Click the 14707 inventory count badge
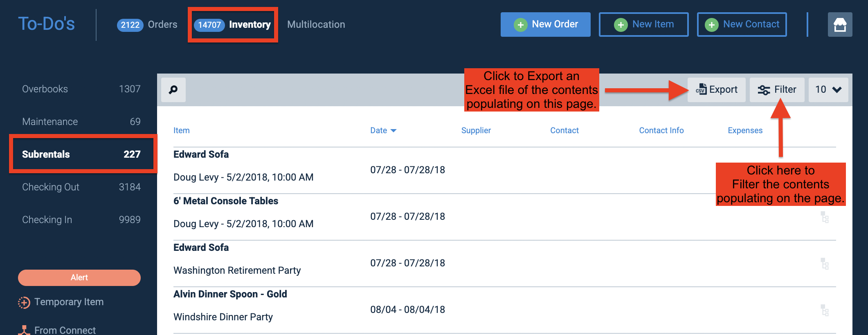 pyautogui.click(x=209, y=25)
